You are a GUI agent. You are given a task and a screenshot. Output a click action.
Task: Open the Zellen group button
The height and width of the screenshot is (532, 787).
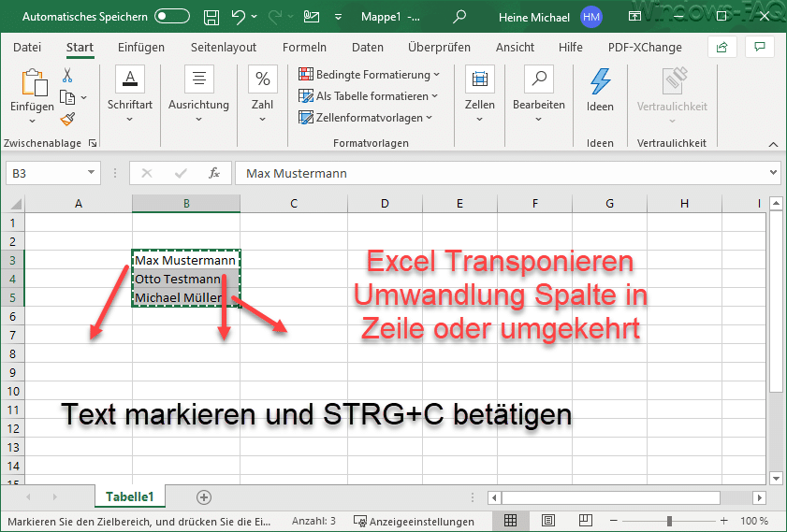pyautogui.click(x=480, y=93)
